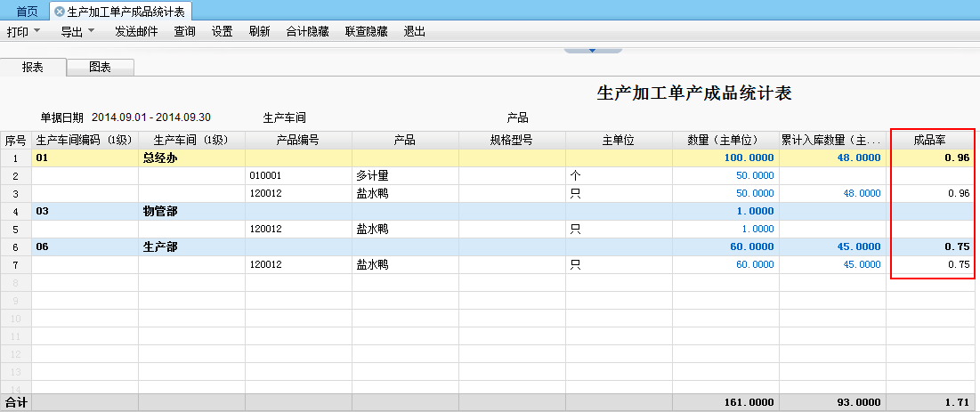Close the 生产加工单产成品统计表 tab

(x=60, y=12)
